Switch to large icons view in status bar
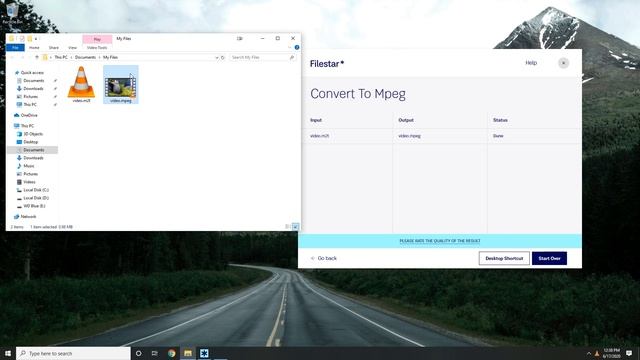This screenshot has width=640, height=360. [295, 227]
